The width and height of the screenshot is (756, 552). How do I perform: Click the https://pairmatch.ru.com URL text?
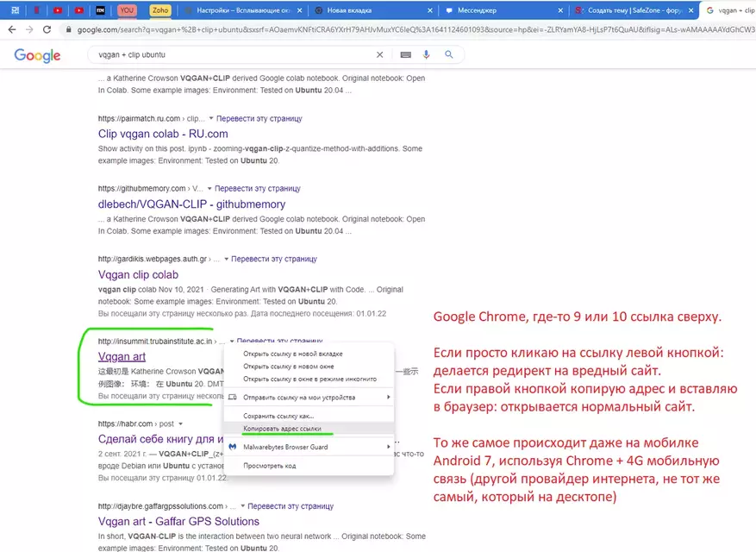pos(139,118)
